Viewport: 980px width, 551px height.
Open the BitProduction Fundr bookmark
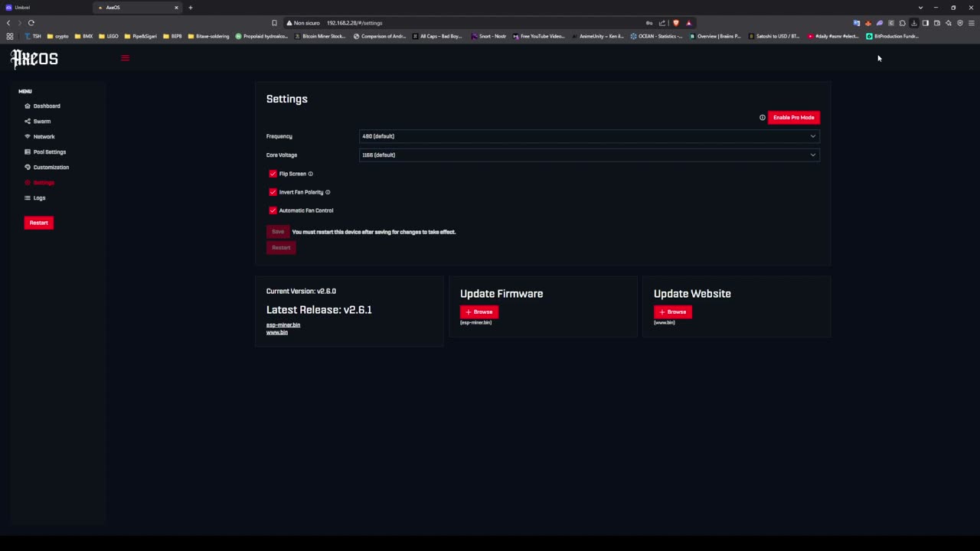click(x=893, y=36)
